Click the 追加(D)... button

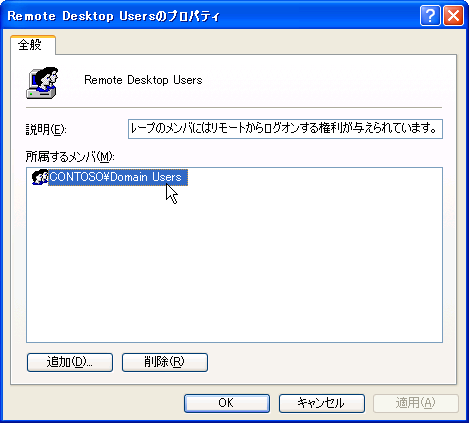[70, 362]
